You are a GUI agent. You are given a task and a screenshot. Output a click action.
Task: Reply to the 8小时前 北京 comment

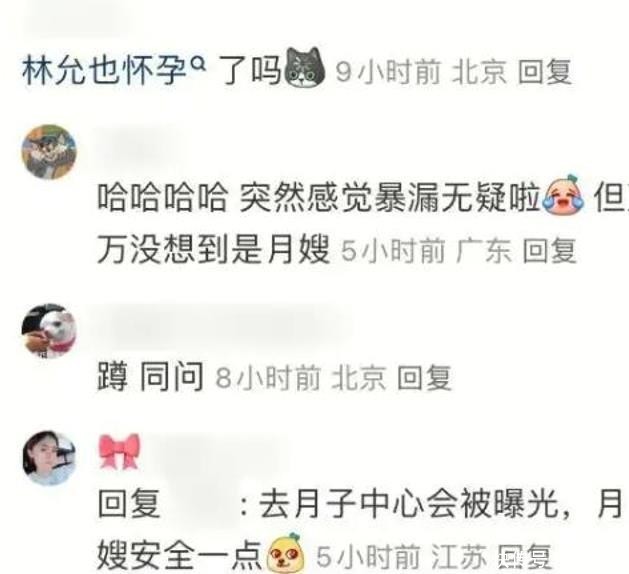424,377
